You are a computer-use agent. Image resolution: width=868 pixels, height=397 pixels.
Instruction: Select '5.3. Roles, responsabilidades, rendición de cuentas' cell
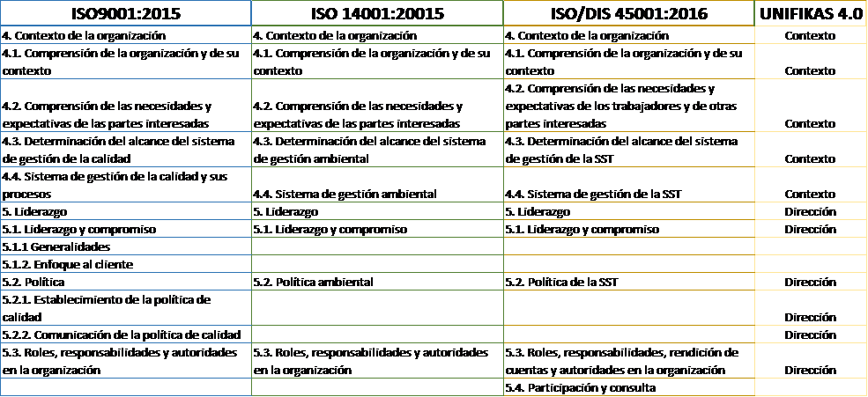pos(629,362)
